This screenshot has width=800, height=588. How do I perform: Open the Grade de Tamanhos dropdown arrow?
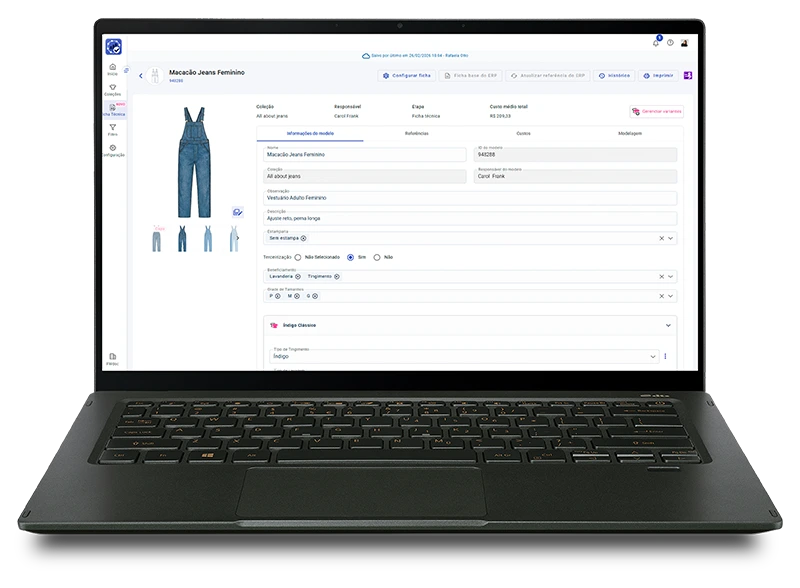(670, 296)
